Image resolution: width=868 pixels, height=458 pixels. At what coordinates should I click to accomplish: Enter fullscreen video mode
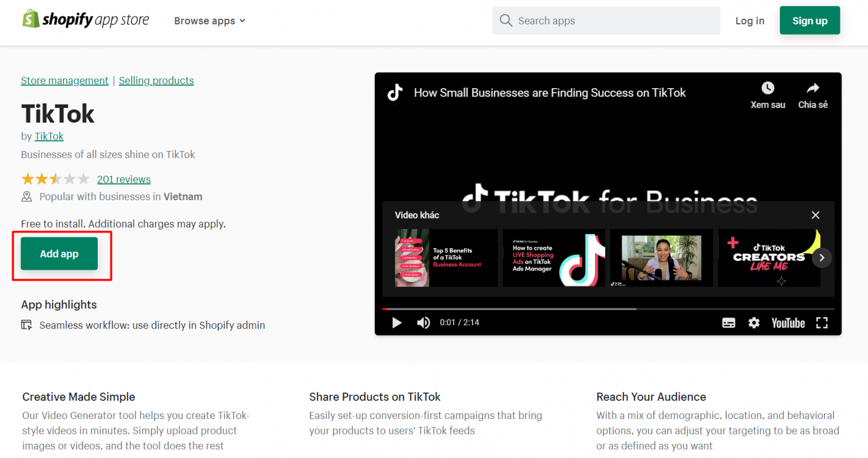pyautogui.click(x=822, y=323)
